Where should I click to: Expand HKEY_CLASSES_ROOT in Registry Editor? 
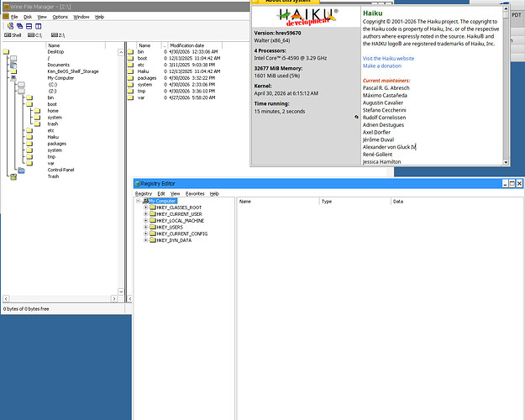145,207
